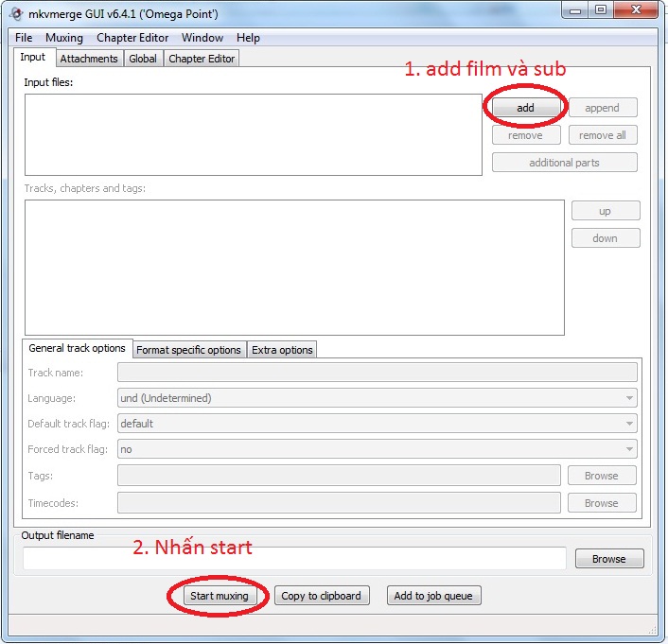Click the Start muxing button
The height and width of the screenshot is (644, 668).
coord(219,596)
